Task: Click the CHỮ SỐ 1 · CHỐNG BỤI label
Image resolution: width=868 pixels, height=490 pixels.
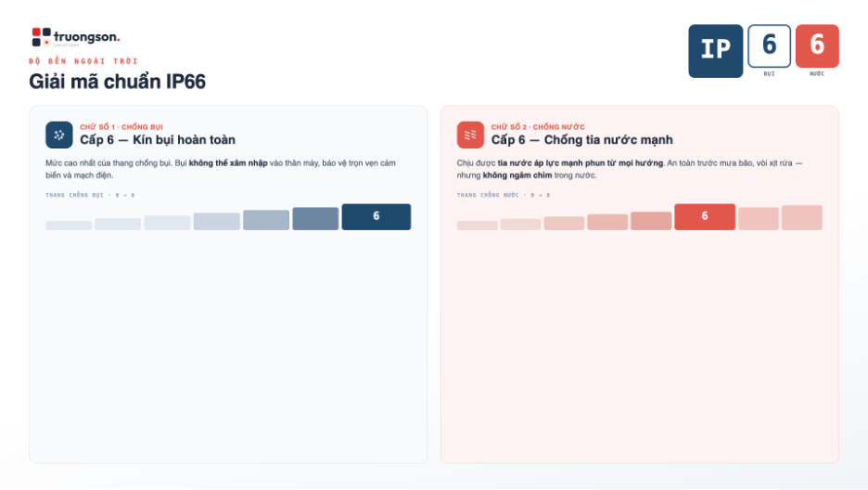Action: pyautogui.click(x=121, y=127)
